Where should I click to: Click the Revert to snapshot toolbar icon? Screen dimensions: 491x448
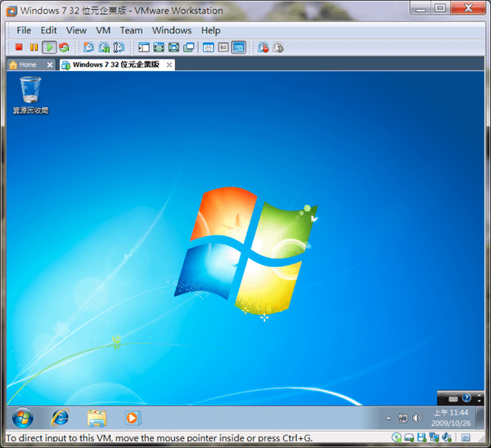tap(104, 48)
